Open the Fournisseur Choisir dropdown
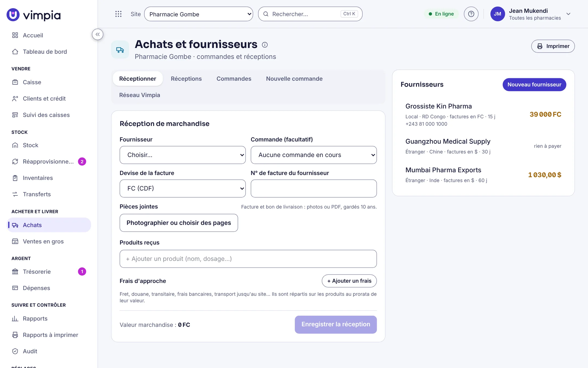 tap(182, 155)
